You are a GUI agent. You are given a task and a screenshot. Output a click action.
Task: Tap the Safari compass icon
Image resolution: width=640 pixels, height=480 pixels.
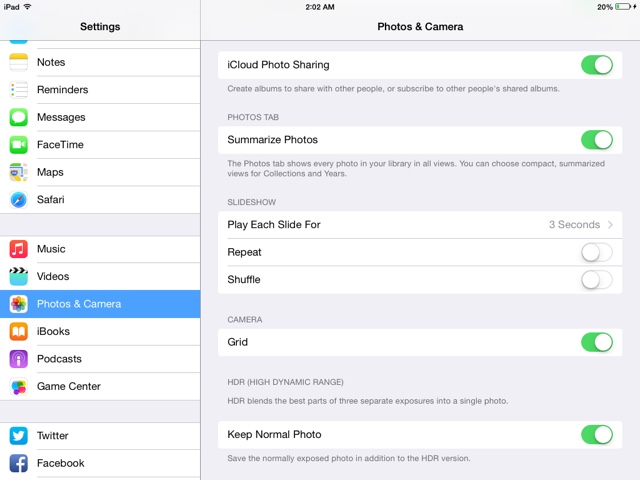[x=18, y=200]
